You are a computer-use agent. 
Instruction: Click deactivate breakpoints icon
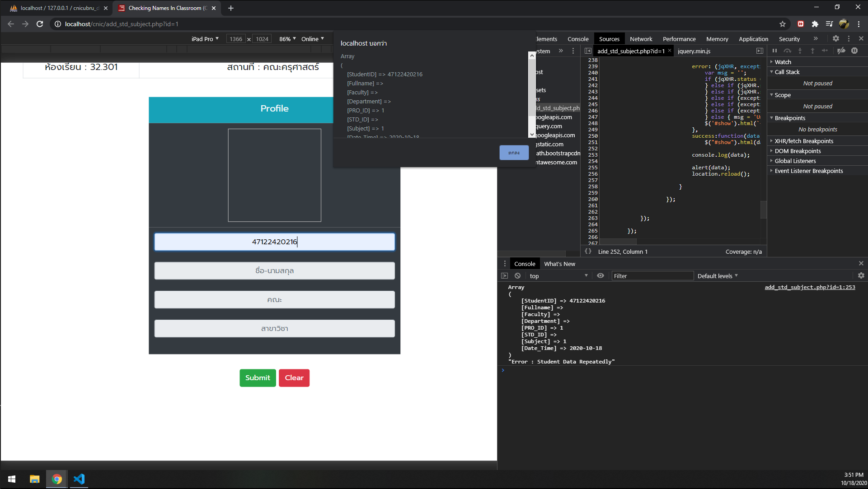(x=841, y=51)
